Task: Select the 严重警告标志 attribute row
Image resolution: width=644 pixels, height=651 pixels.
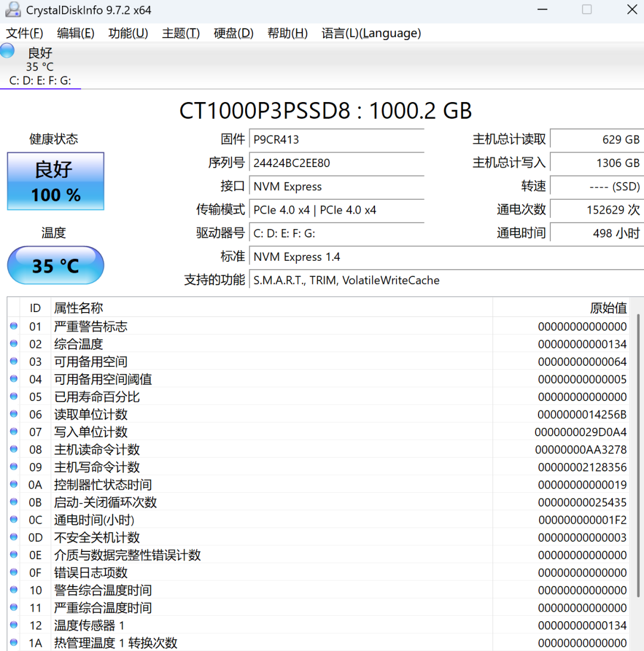Action: [318, 326]
